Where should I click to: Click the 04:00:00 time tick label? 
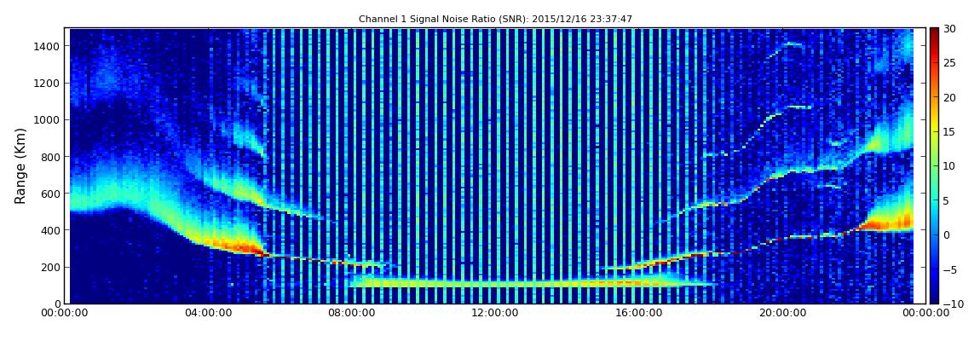(209, 313)
